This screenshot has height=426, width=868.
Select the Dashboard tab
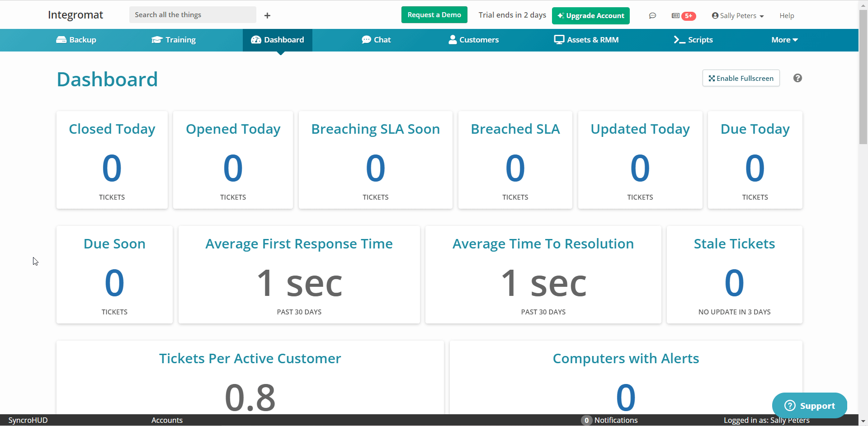tap(278, 40)
